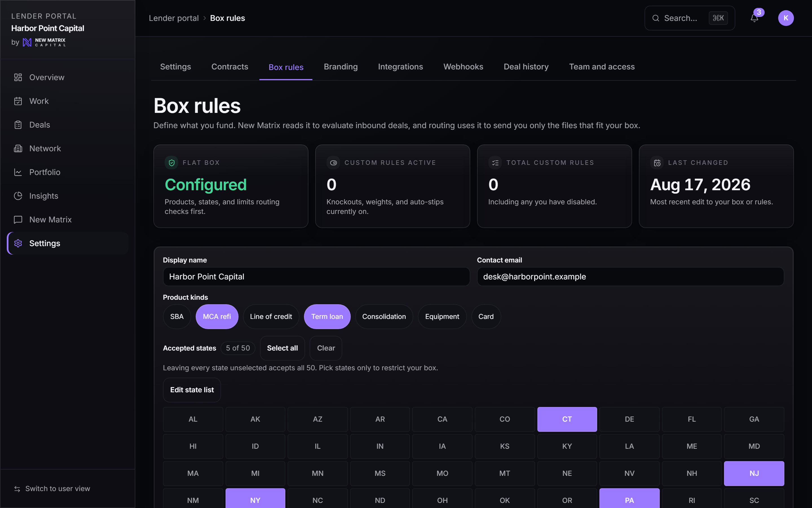
Task: Open the Settings tab
Action: click(175, 67)
